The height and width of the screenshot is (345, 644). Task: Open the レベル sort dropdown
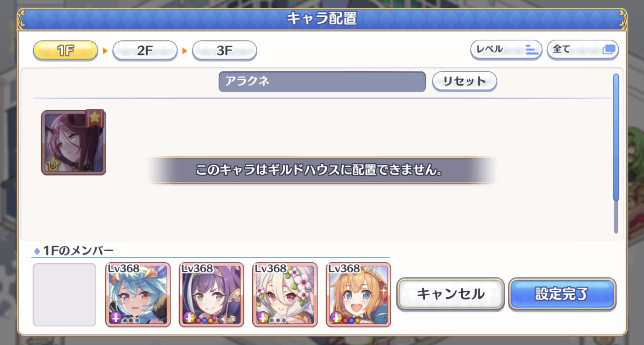506,50
